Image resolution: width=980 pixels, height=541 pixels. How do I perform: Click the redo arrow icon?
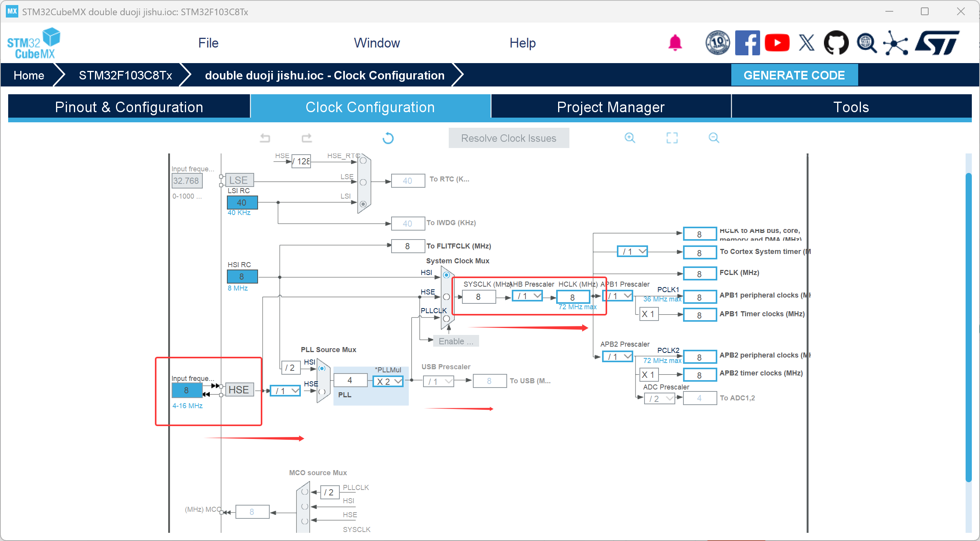tap(307, 138)
